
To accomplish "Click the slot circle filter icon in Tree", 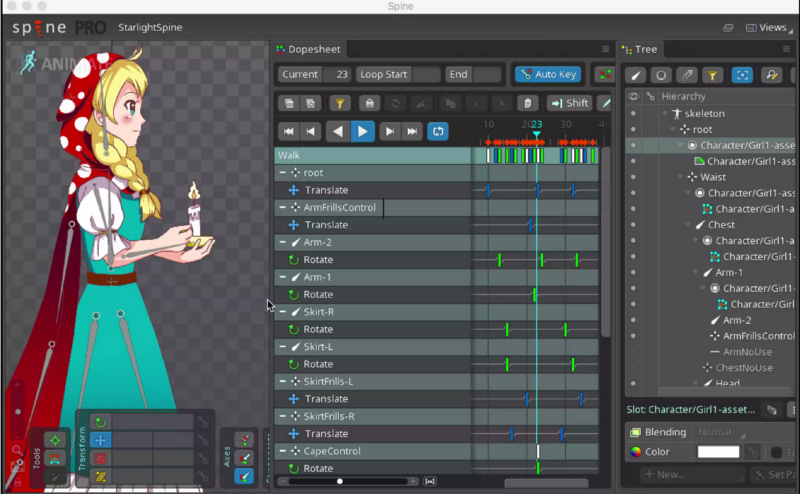I will [661, 76].
